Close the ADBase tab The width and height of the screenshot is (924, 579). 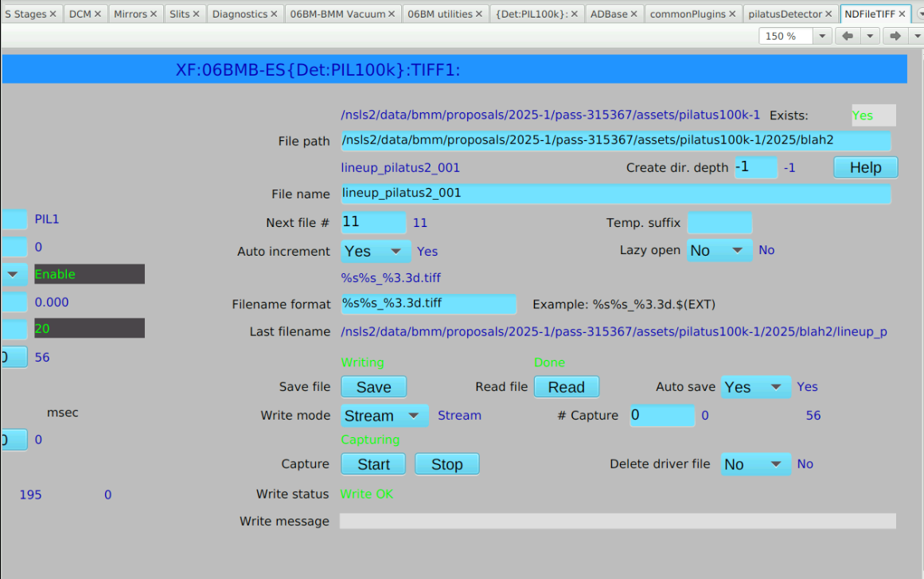coord(634,14)
